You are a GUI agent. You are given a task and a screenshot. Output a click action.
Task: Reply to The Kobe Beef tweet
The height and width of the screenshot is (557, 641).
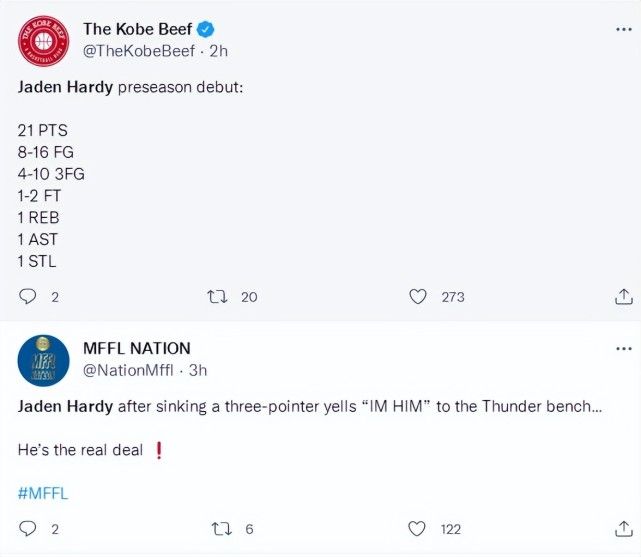[28, 296]
